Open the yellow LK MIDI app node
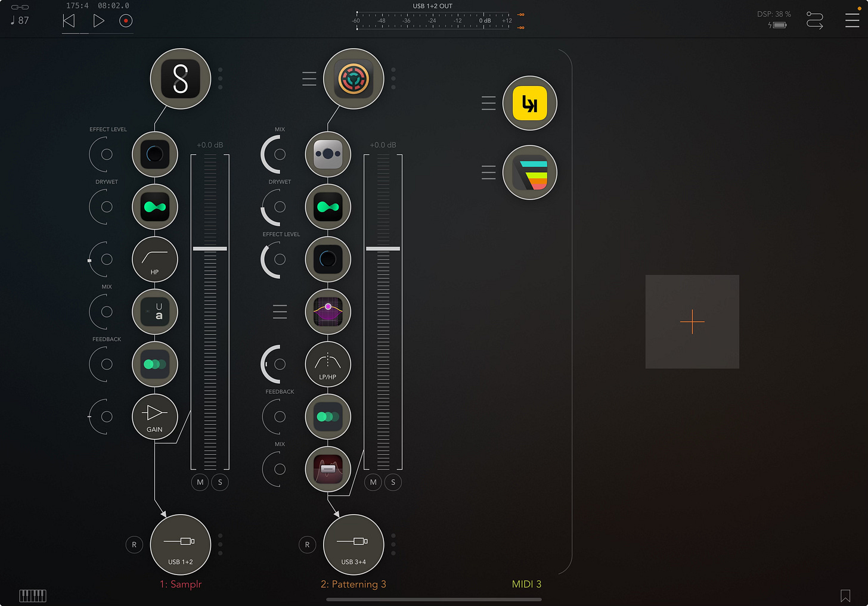 [530, 103]
